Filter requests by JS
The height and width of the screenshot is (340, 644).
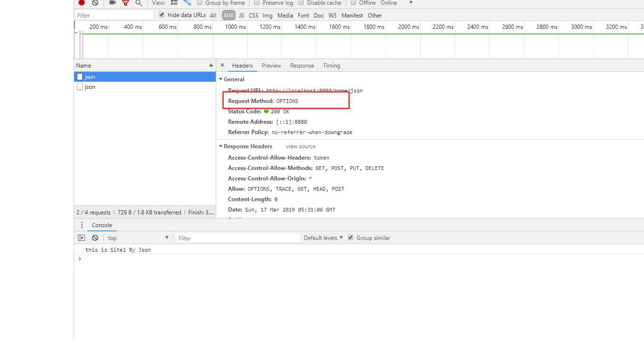[x=241, y=15]
